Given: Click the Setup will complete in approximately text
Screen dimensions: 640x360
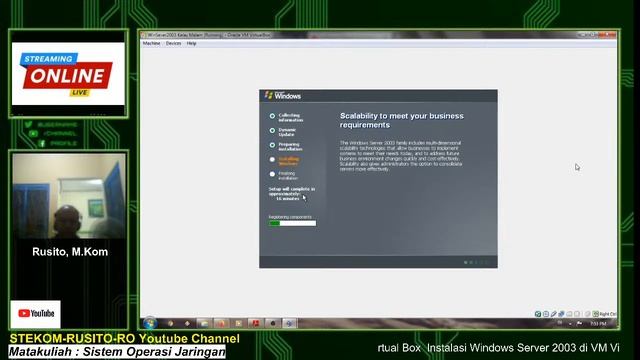Looking at the screenshot, I should click(291, 194).
